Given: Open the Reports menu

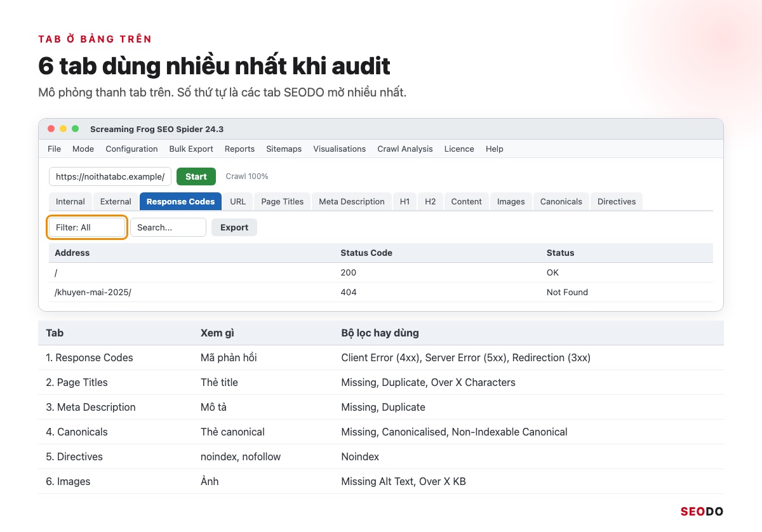Looking at the screenshot, I should (x=239, y=149).
